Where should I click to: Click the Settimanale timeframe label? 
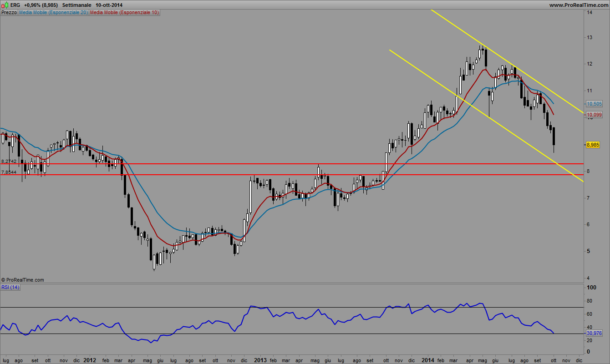click(76, 5)
